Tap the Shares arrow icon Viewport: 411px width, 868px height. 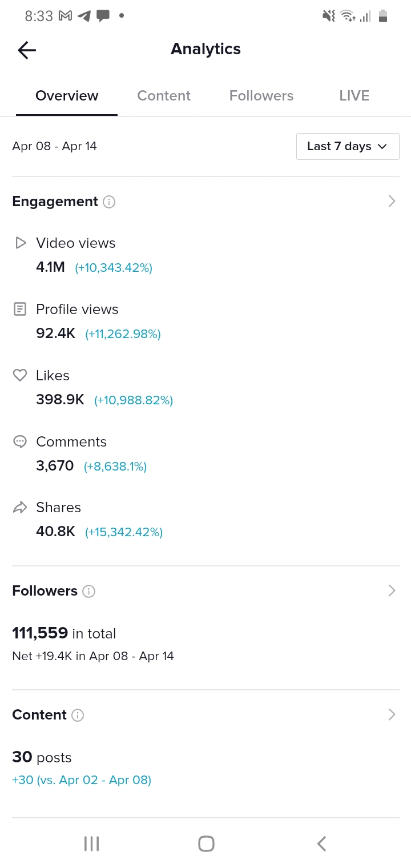coord(20,508)
